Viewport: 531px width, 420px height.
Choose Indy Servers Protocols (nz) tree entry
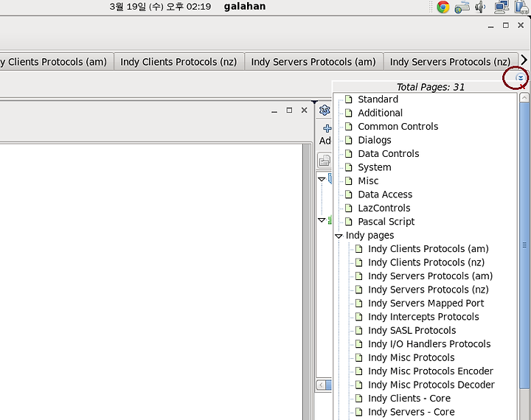pyautogui.click(x=428, y=290)
